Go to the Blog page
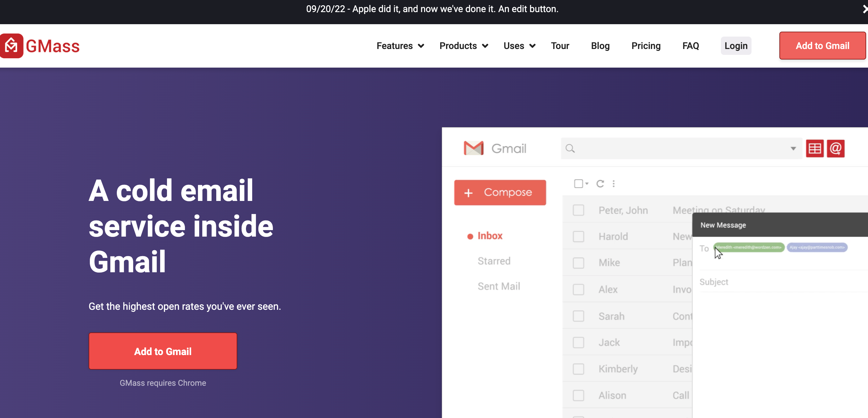This screenshot has width=868, height=418. [x=600, y=46]
